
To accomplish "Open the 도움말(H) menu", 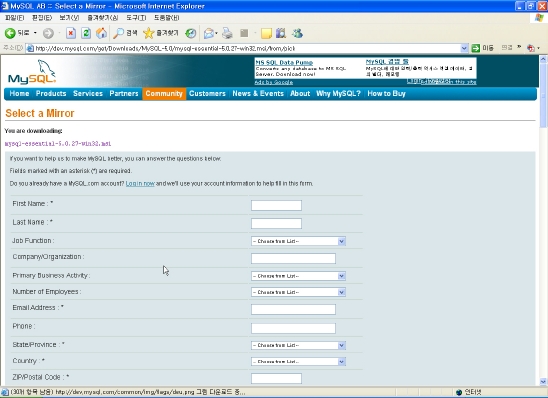I will click(x=167, y=17).
